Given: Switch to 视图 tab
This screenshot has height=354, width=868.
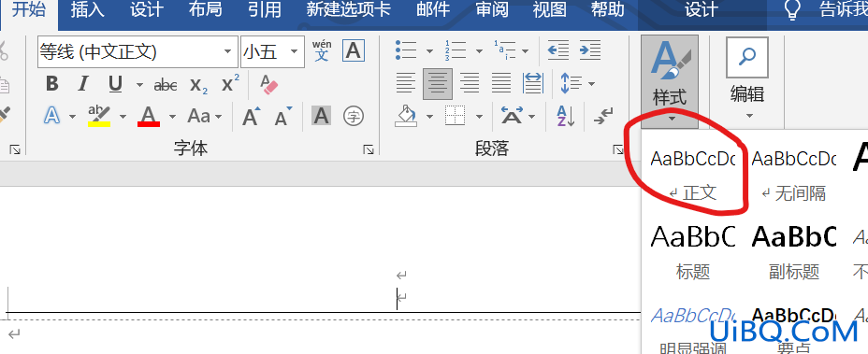Looking at the screenshot, I should (550, 9).
